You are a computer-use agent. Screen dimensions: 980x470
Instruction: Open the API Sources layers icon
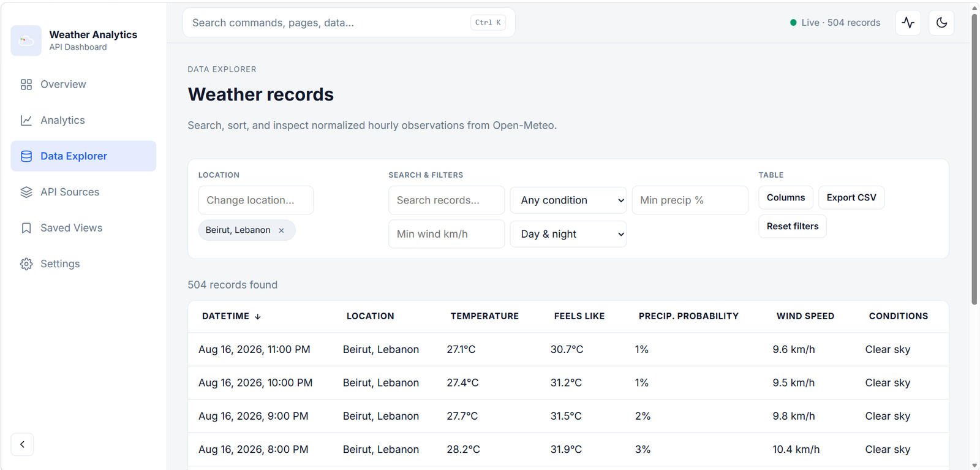pos(26,192)
